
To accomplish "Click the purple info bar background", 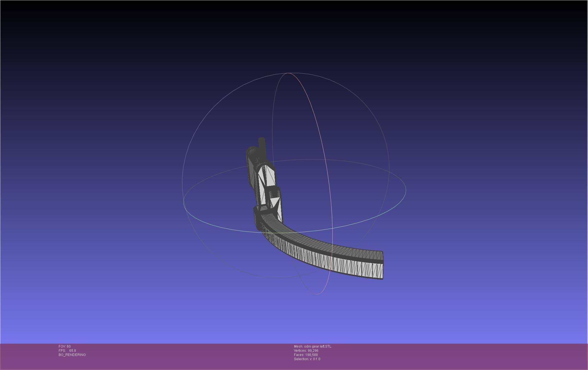I will (449, 356).
